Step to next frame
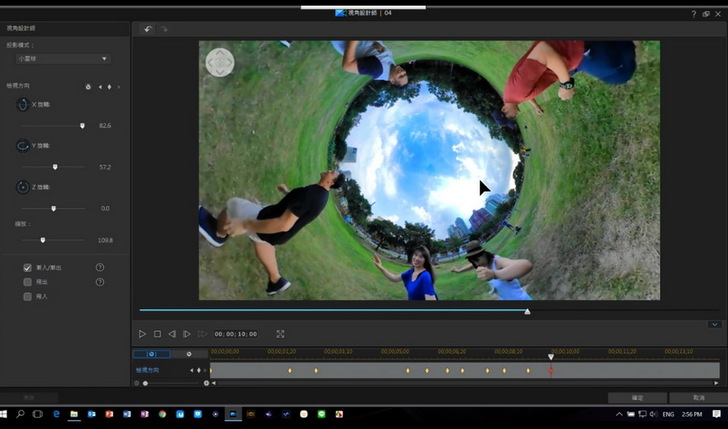728x429 pixels. (186, 334)
